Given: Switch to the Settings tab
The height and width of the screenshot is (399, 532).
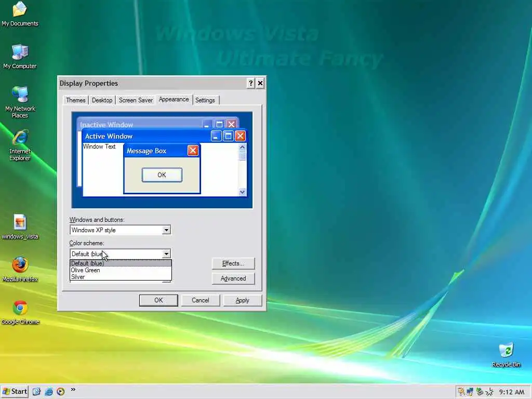Looking at the screenshot, I should (x=205, y=100).
